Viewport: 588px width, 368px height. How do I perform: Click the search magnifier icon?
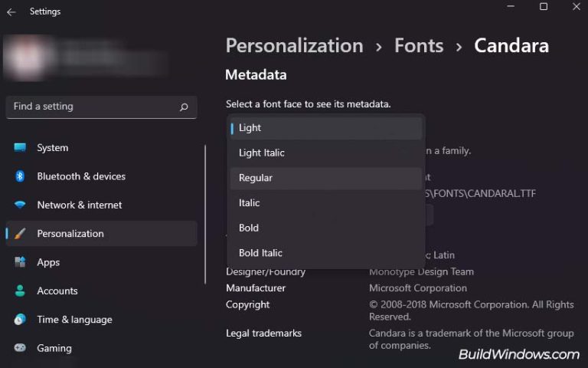coord(184,107)
